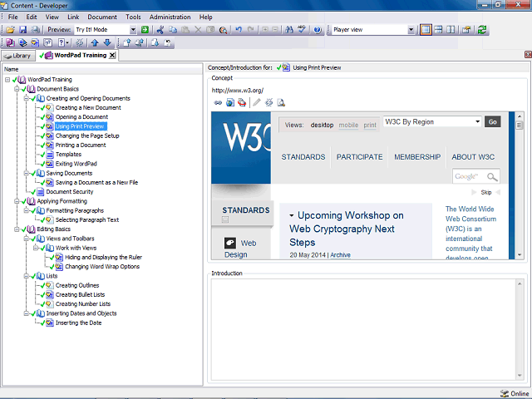Switch to the Library tab
This screenshot has height=399, width=532.
pyautogui.click(x=18, y=56)
